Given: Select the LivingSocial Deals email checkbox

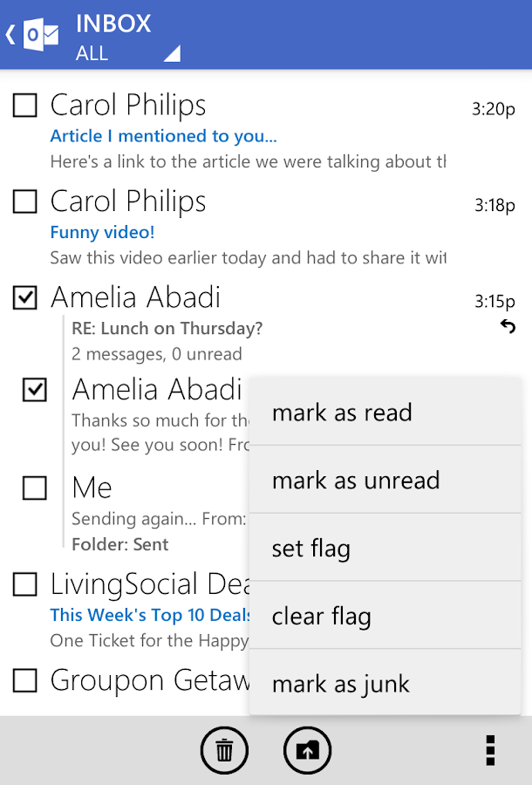Looking at the screenshot, I should [x=25, y=584].
